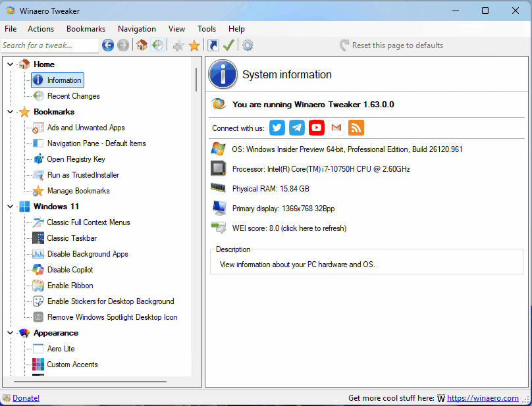The image size is (532, 406).
Task: Select the Disable Copilot tweak
Action: 70,269
